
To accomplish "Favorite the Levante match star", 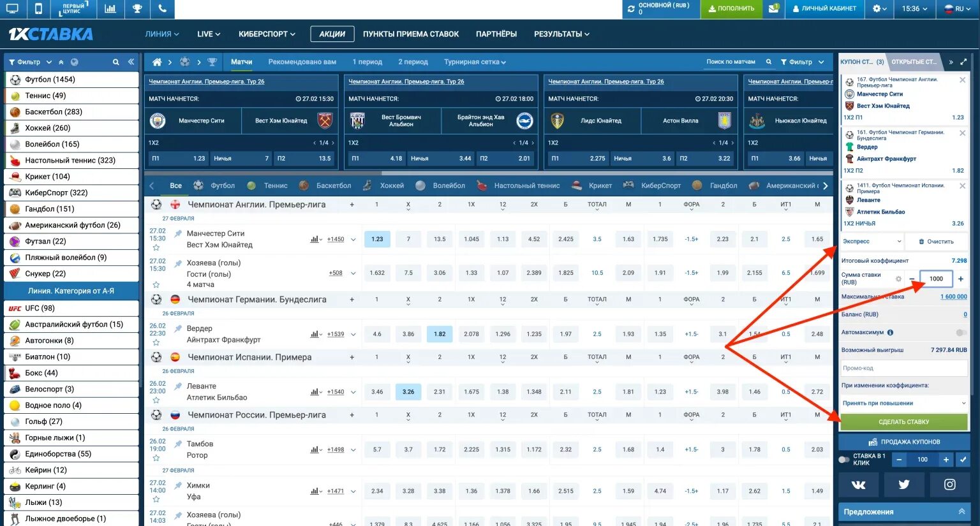I will (x=156, y=400).
